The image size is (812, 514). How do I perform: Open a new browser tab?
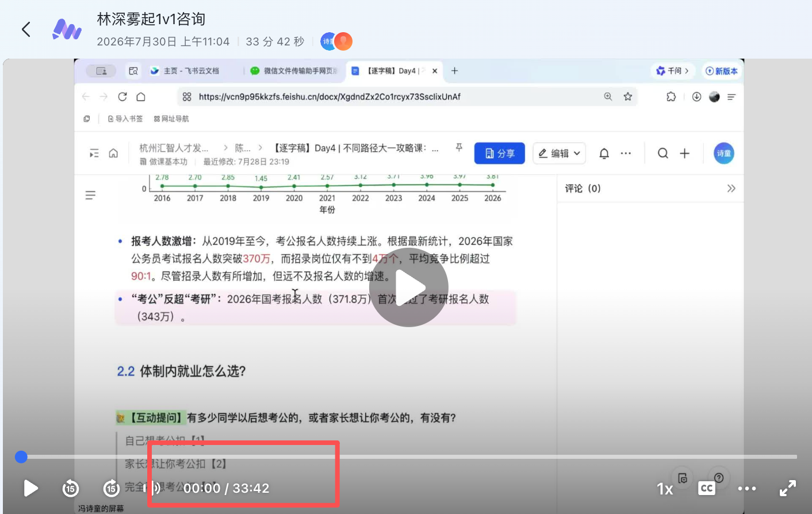[454, 71]
